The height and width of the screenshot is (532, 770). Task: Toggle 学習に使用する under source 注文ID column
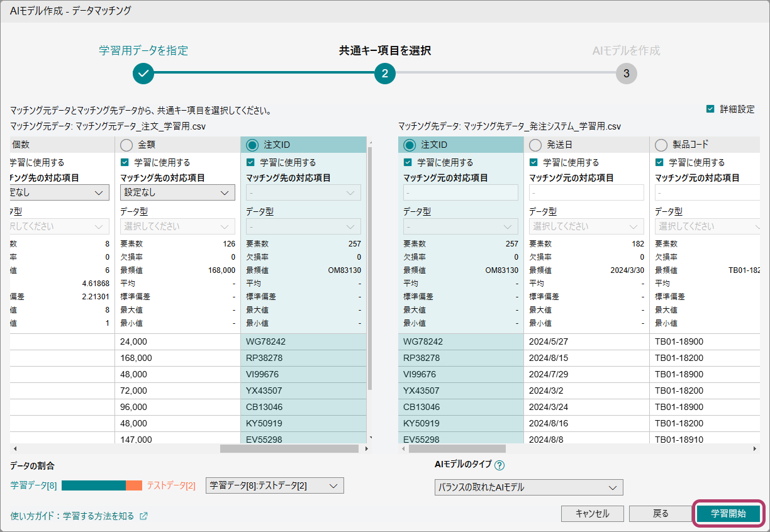(250, 162)
